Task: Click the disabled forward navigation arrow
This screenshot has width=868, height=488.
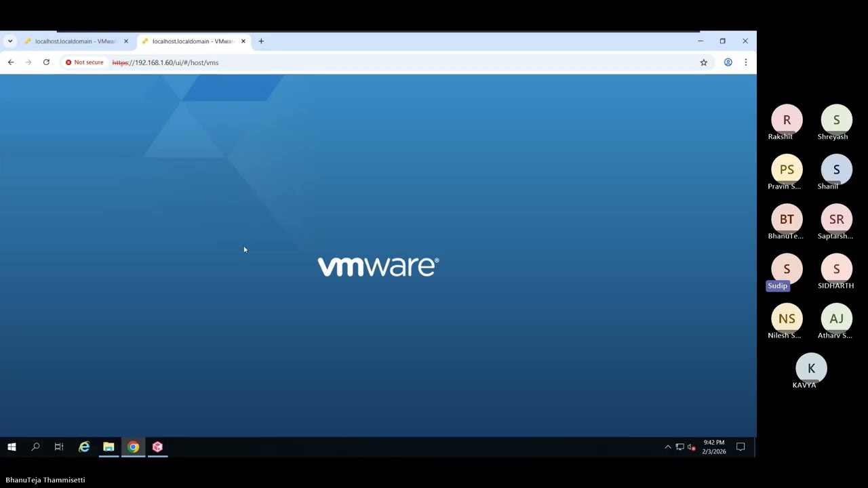Action: [x=28, y=62]
